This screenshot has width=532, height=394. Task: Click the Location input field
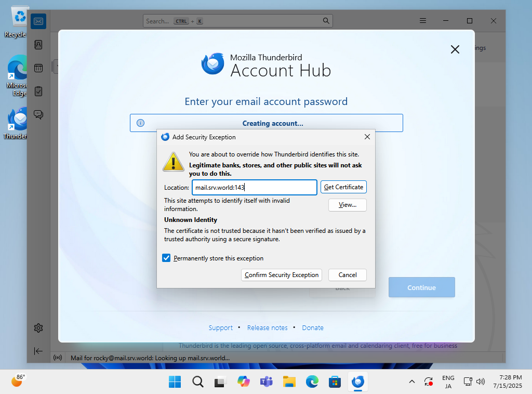(x=255, y=187)
